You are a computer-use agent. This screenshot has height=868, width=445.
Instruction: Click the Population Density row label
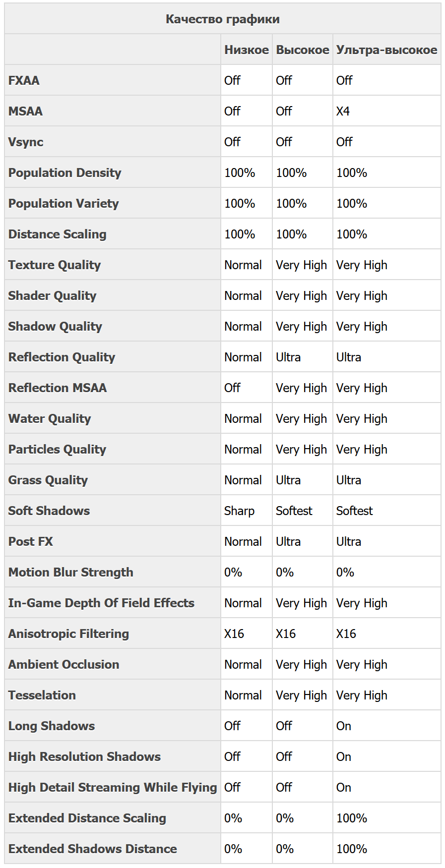pyautogui.click(x=64, y=173)
